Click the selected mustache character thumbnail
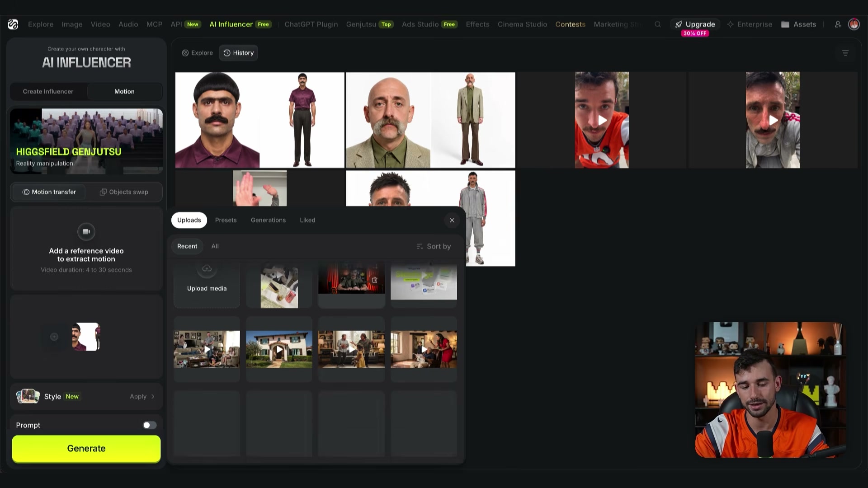Image resolution: width=868 pixels, height=488 pixels. click(x=86, y=337)
